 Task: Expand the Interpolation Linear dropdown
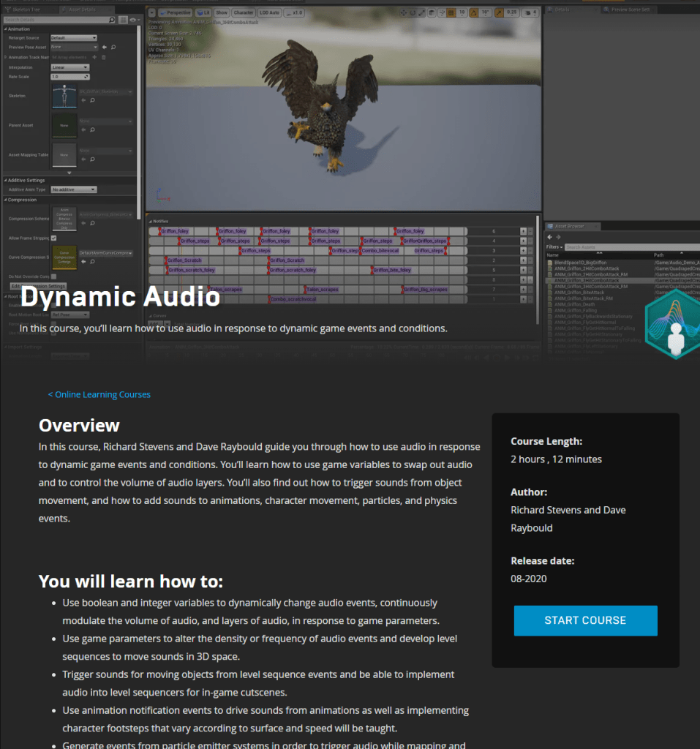click(70, 67)
